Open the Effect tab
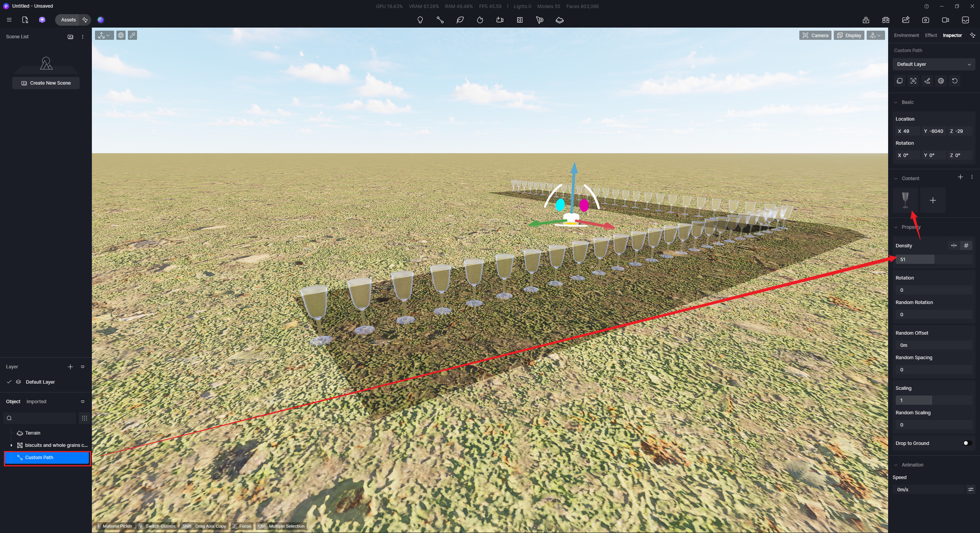 (931, 35)
